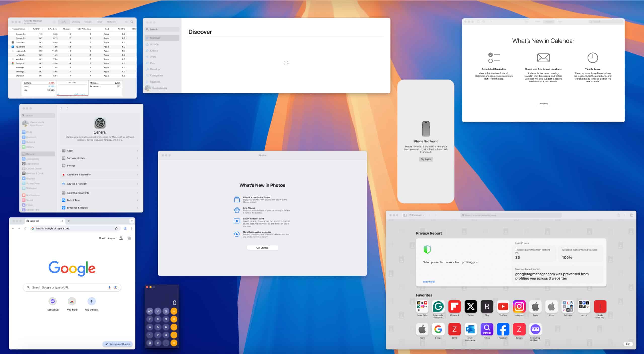The image size is (644, 354).
Task: Click Continue in Calendar welcome screen
Action: (543, 104)
